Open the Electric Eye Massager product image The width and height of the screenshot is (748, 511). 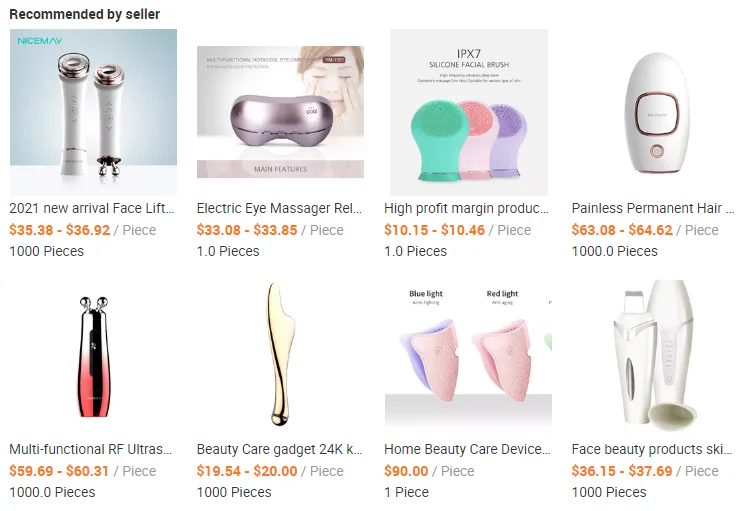tap(280, 112)
